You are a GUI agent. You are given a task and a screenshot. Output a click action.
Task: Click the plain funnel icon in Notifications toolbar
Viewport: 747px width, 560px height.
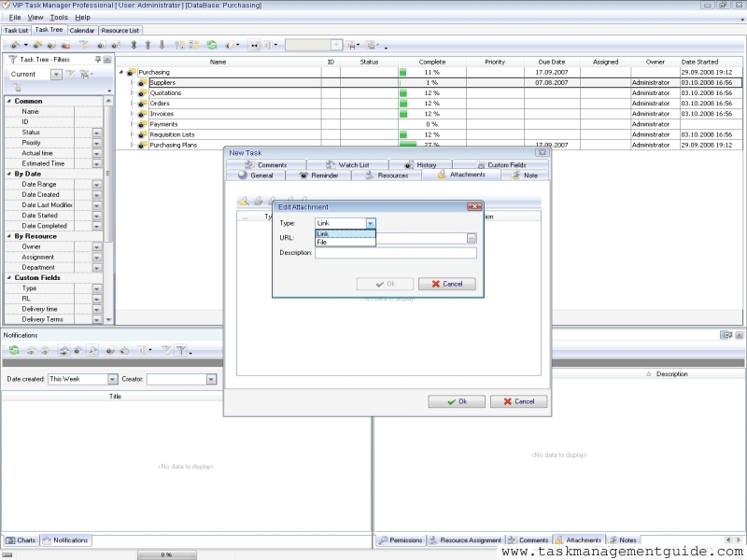coord(180,351)
